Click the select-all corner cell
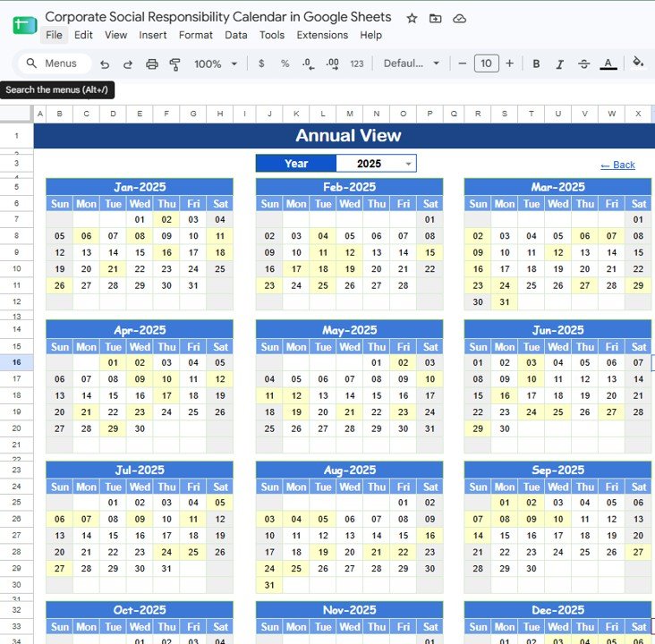The width and height of the screenshot is (655, 644). [x=16, y=114]
